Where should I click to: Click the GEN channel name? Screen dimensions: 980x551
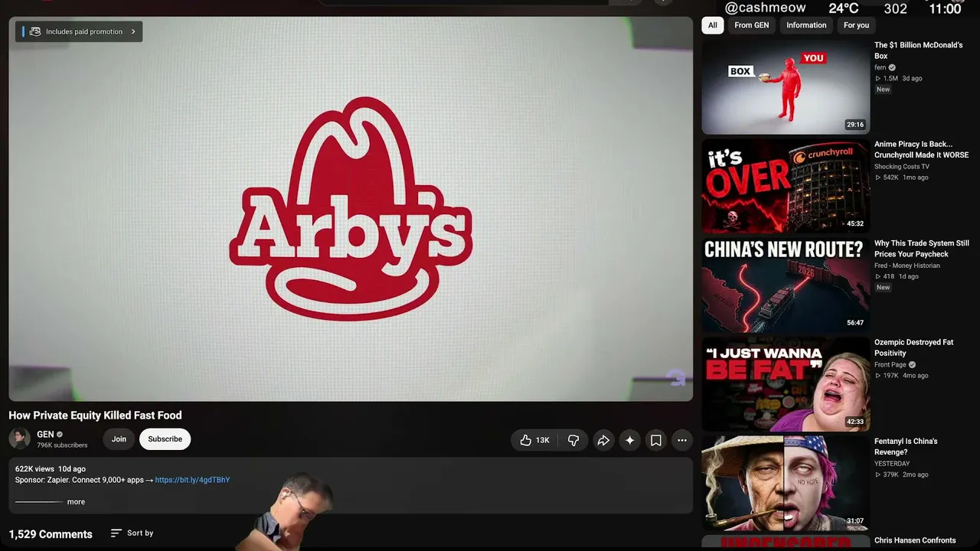(x=45, y=435)
